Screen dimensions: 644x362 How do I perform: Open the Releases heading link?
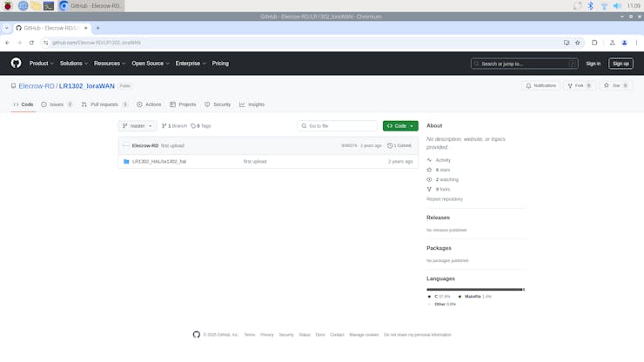[x=438, y=218]
